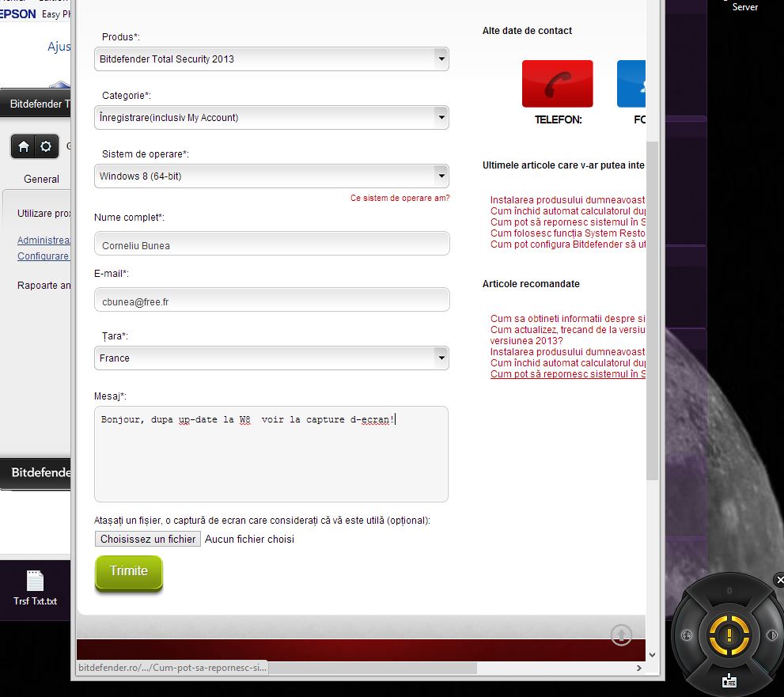Screen dimensions: 784x697
Task: Click the red Telefon phone icon
Action: pyautogui.click(x=557, y=84)
